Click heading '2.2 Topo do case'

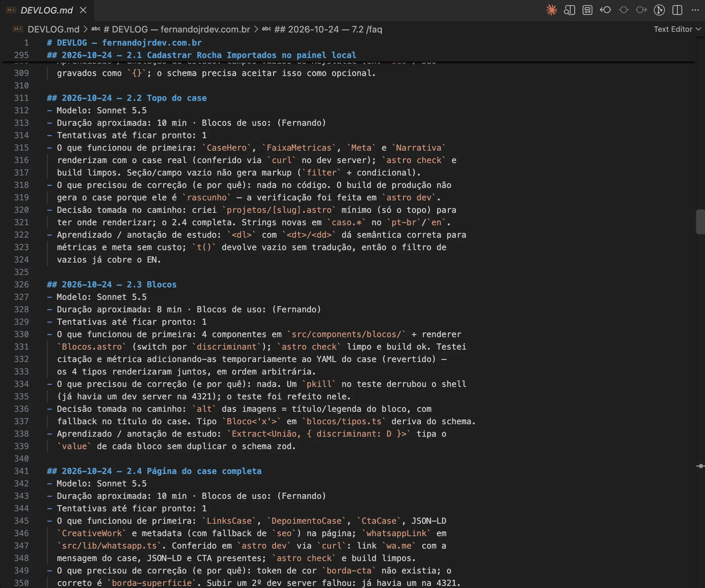pos(127,98)
